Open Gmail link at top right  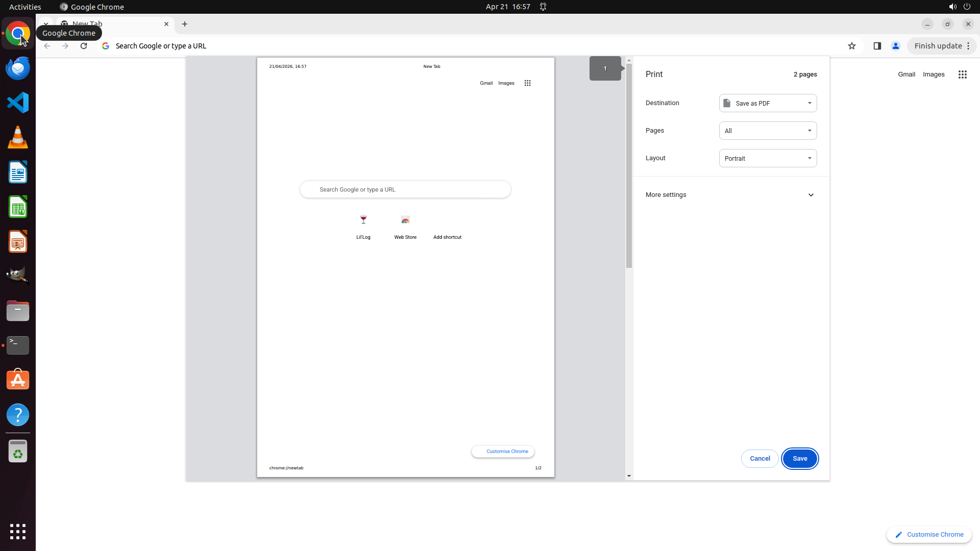(906, 74)
